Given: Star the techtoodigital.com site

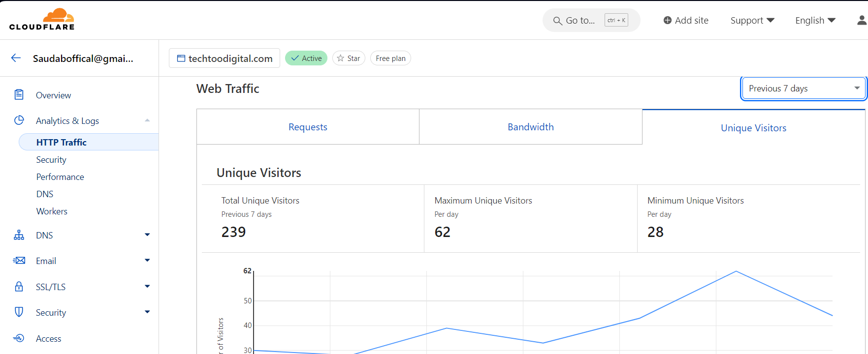Looking at the screenshot, I should point(349,58).
